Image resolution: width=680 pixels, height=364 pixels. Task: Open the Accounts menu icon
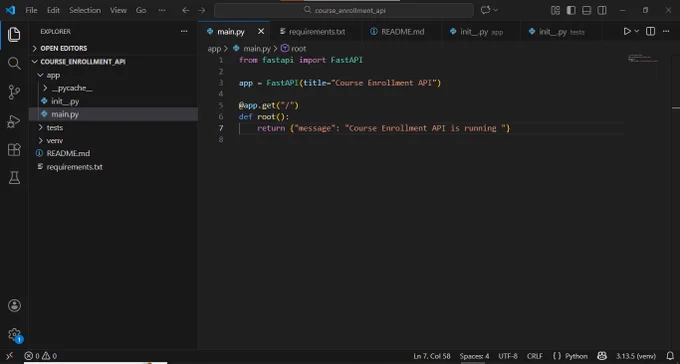click(x=14, y=305)
